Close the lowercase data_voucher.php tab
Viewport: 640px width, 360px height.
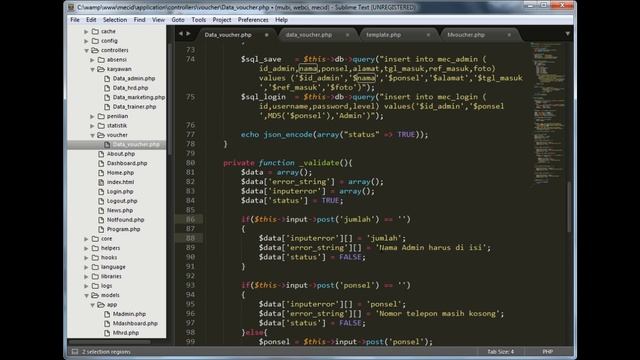(x=347, y=35)
